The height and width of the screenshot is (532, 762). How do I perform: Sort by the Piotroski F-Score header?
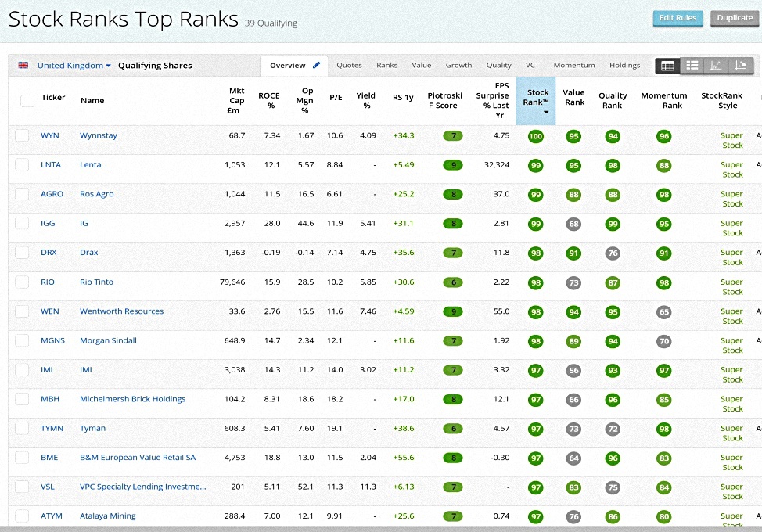click(444, 101)
